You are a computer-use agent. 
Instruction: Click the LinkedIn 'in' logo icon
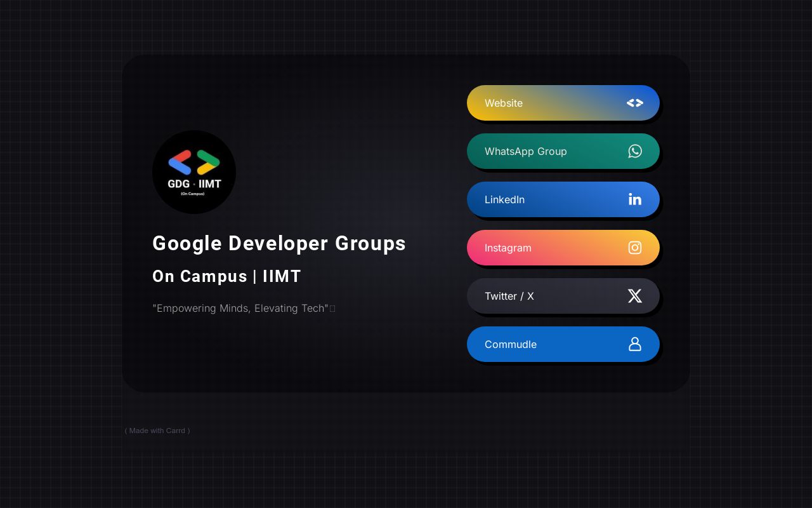tap(634, 199)
